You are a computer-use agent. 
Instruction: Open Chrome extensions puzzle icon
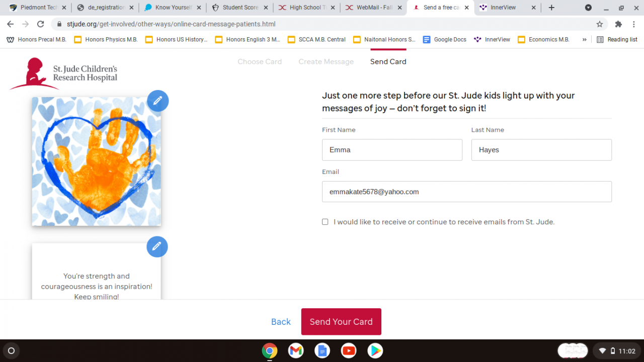tap(618, 24)
